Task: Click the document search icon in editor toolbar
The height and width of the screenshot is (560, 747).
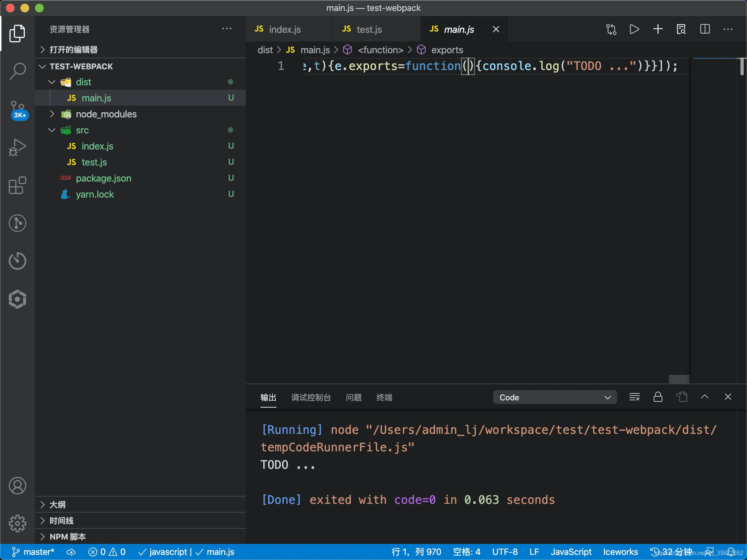Action: tap(681, 29)
